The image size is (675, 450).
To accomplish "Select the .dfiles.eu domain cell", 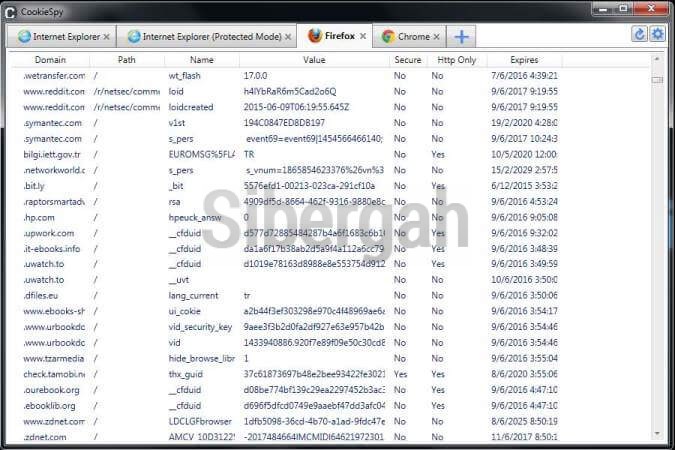I will pos(40,295).
